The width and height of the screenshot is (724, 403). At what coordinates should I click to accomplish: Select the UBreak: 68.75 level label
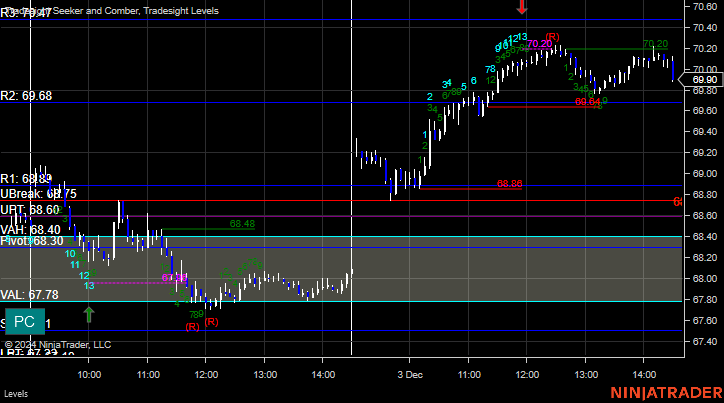tap(38, 194)
